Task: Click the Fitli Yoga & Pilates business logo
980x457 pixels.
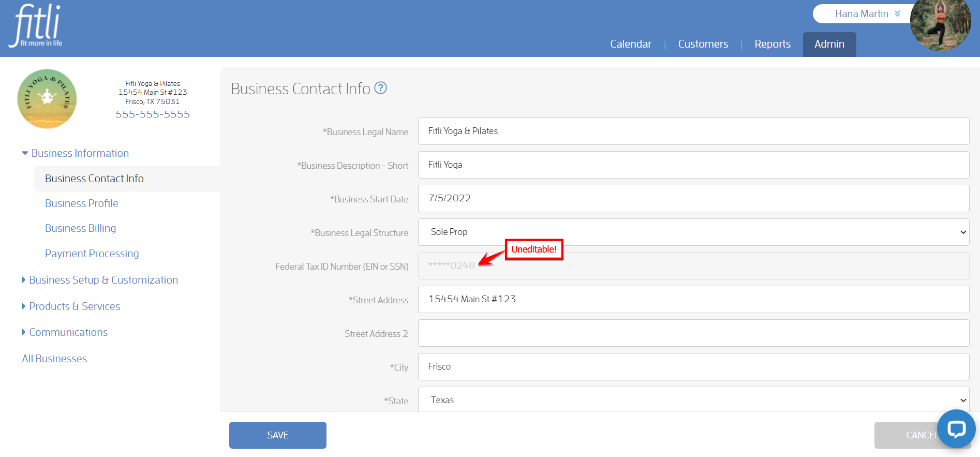Action: (47, 99)
